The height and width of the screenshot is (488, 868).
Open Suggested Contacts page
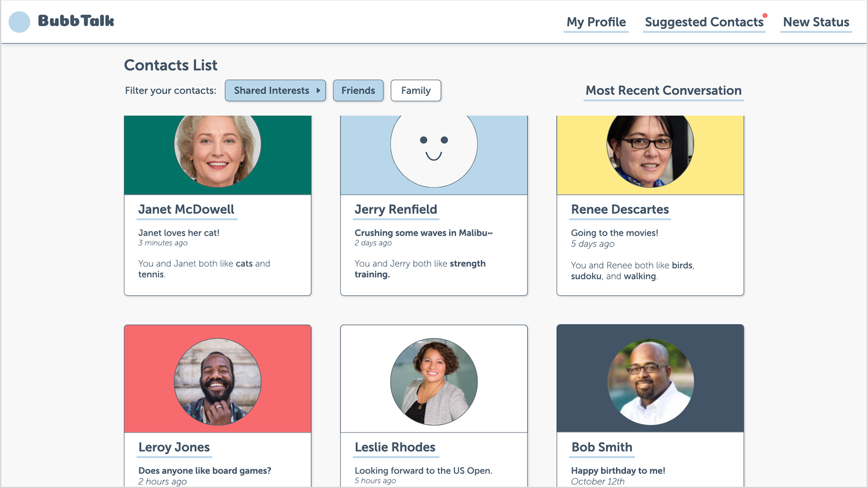pyautogui.click(x=704, y=22)
